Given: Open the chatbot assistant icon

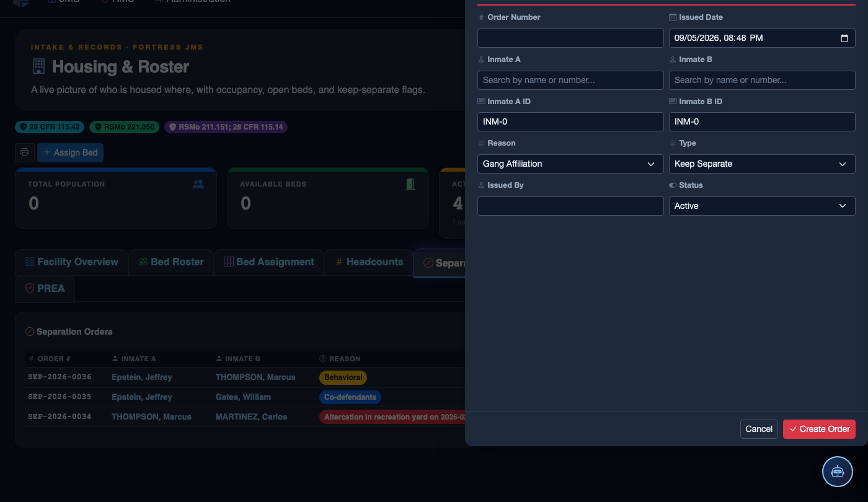Looking at the screenshot, I should pyautogui.click(x=838, y=471).
